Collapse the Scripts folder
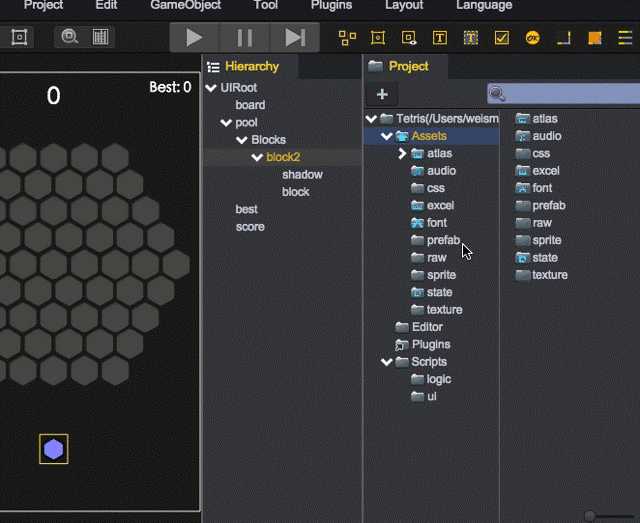This screenshot has width=640, height=523. pos(387,362)
